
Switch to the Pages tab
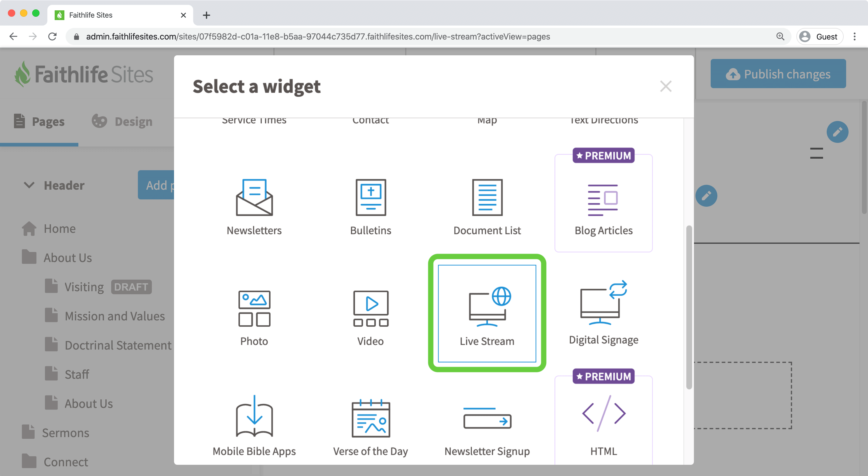pos(39,122)
